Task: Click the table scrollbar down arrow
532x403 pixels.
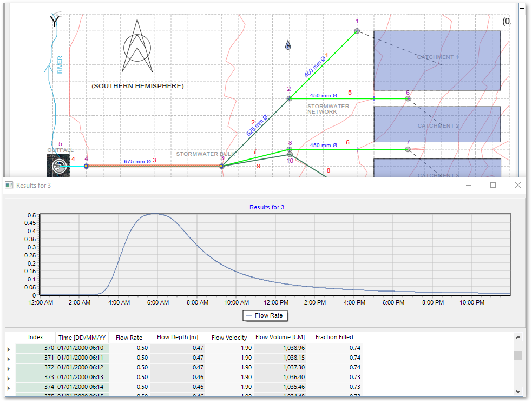Action: (x=518, y=392)
